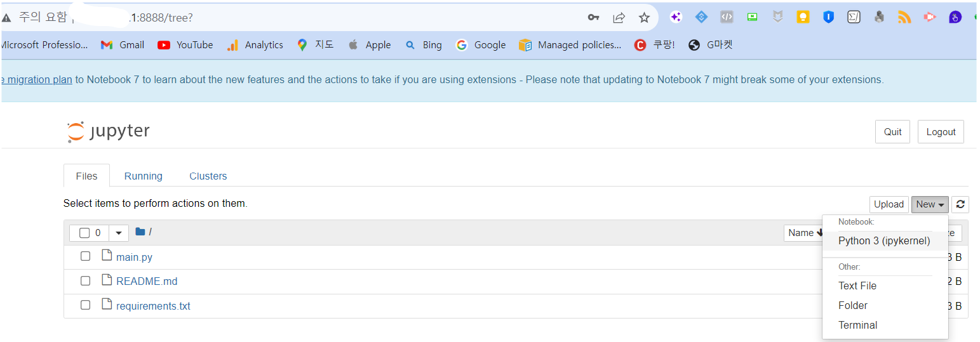This screenshot has height=342, width=980.
Task: Collapse the New dropdown button
Action: click(x=930, y=204)
